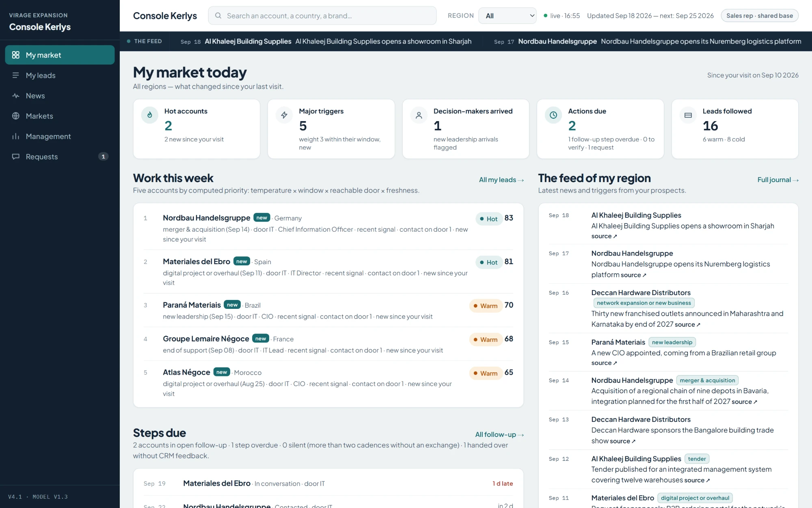The image size is (812, 508).
Task: Go to My leads in sidebar
Action: pyautogui.click(x=60, y=75)
